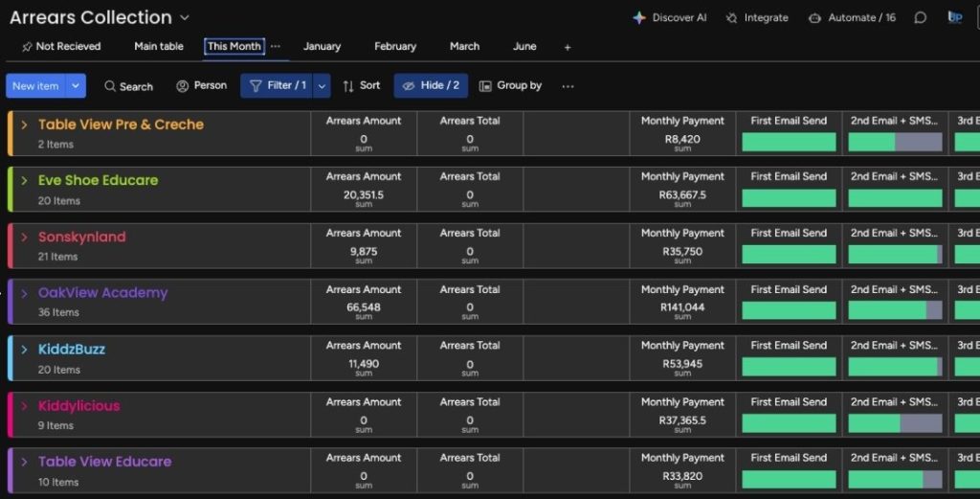Switch to the February tab
This screenshot has height=499, width=980.
coord(395,46)
